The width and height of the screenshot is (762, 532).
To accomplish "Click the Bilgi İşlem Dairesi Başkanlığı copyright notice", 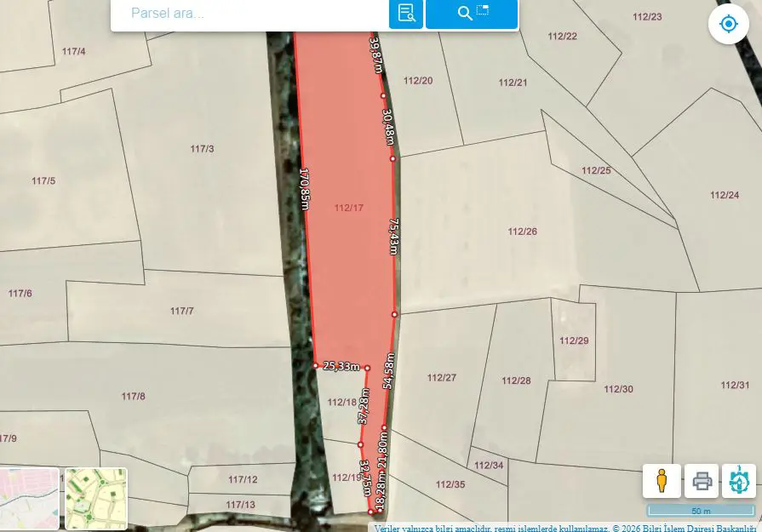I will point(685,528).
